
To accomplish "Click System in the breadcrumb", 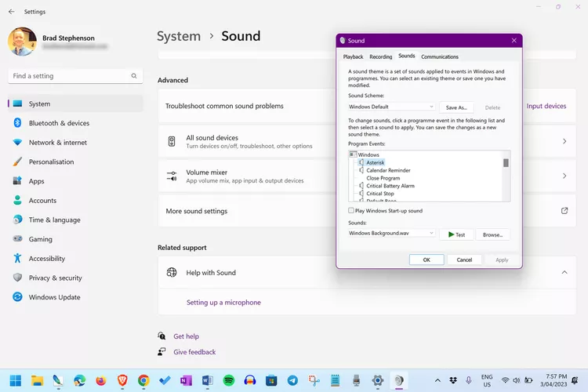I will click(x=179, y=36).
